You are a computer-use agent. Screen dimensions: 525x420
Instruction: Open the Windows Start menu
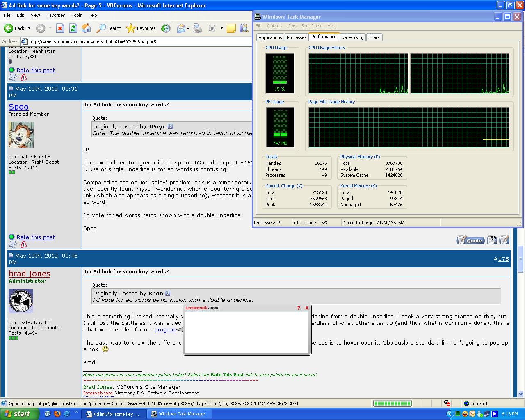19,414
